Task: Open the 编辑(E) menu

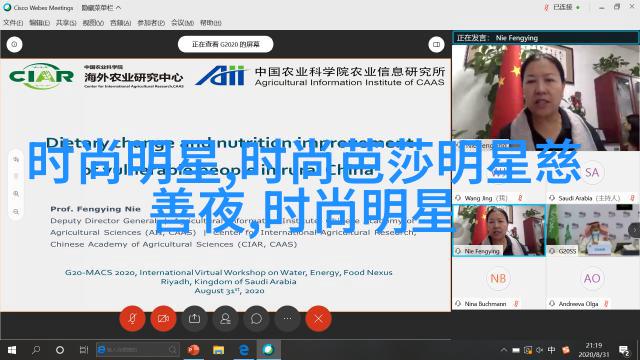Action: 39,23
